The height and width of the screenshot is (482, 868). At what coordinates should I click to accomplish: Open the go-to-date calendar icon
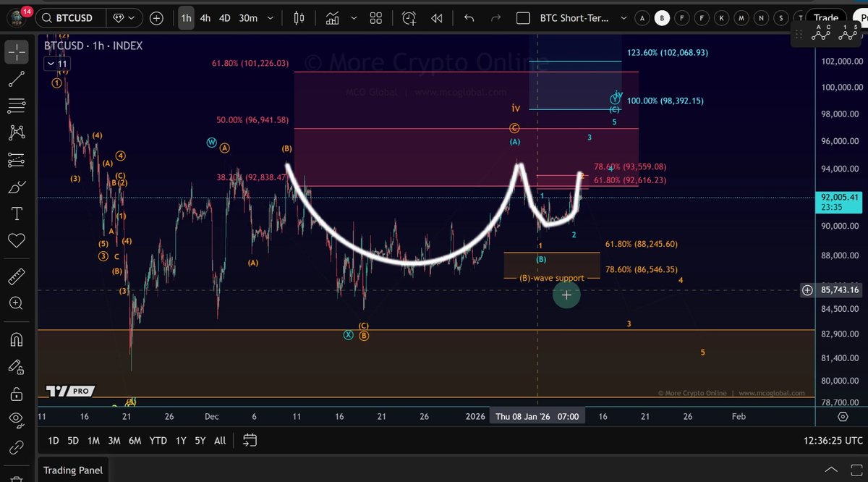pos(250,440)
